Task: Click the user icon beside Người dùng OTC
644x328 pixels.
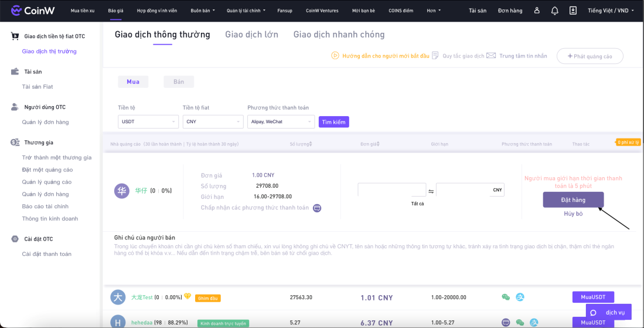Action: tap(15, 107)
